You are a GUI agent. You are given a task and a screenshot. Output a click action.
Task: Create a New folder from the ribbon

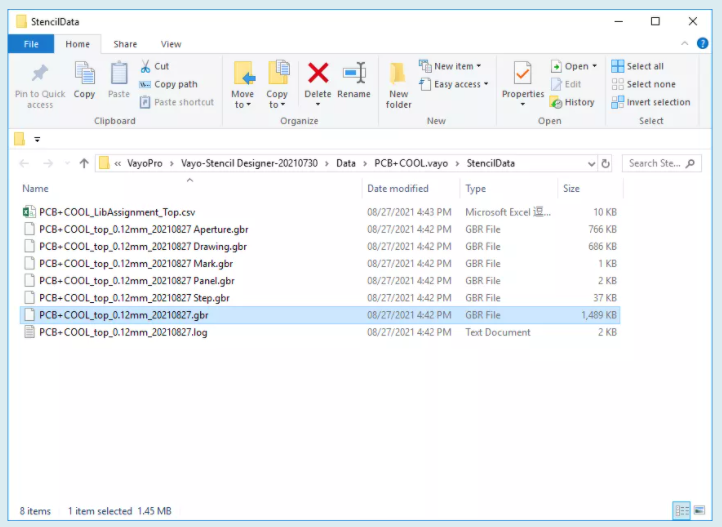(x=398, y=86)
